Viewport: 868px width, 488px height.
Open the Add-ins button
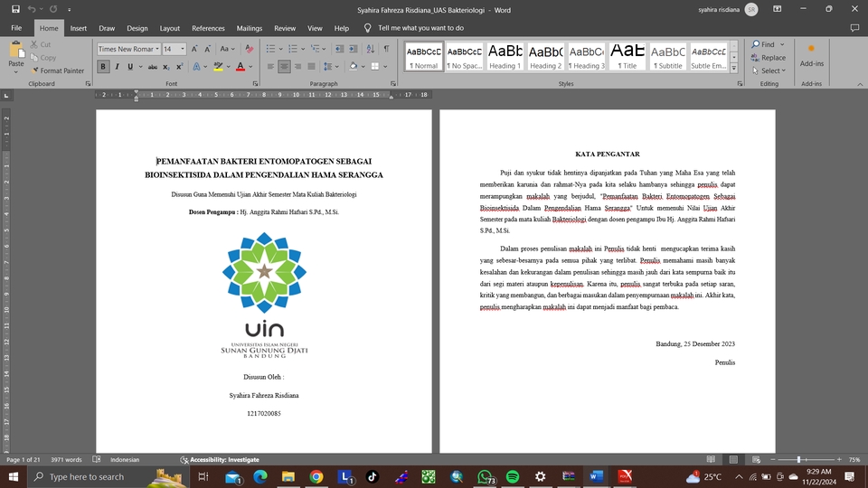coord(812,56)
